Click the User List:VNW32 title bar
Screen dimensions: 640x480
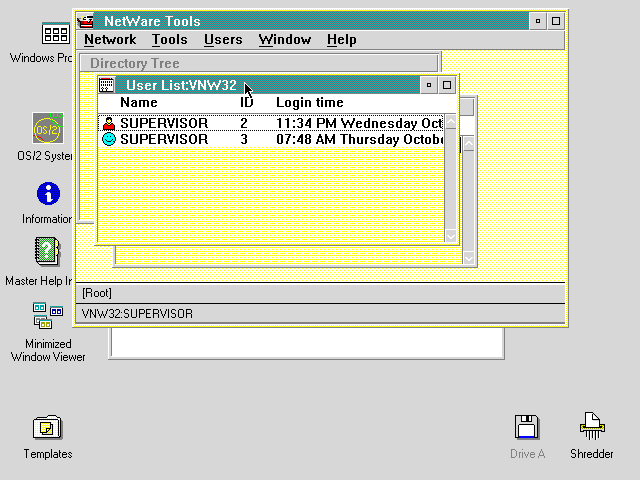pos(267,85)
